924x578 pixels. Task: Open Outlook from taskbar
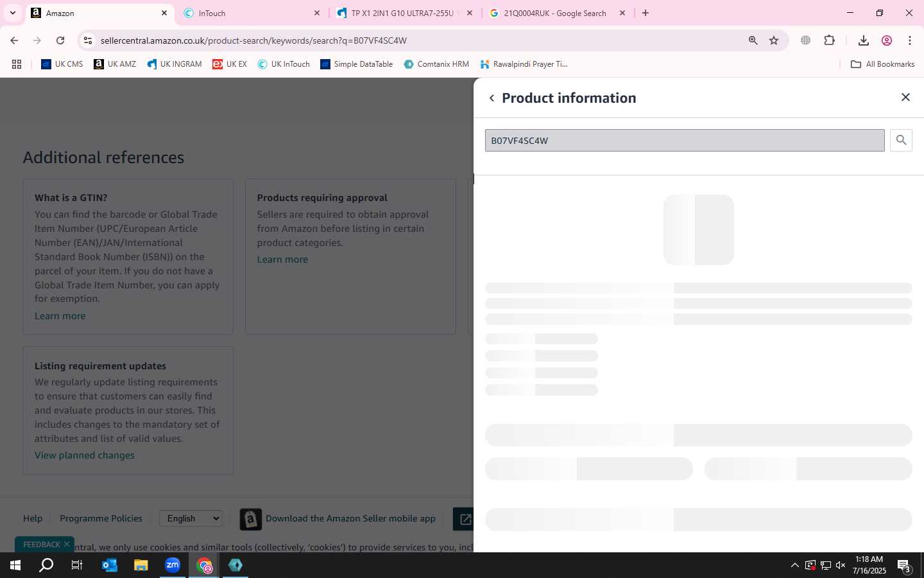(109, 565)
